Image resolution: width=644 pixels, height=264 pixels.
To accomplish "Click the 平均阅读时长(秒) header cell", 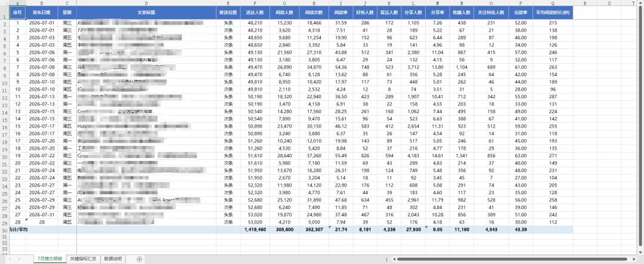I will (x=553, y=13).
